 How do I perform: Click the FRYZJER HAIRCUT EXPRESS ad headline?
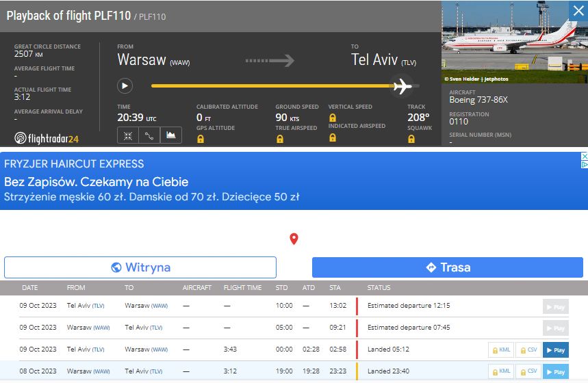click(x=74, y=163)
